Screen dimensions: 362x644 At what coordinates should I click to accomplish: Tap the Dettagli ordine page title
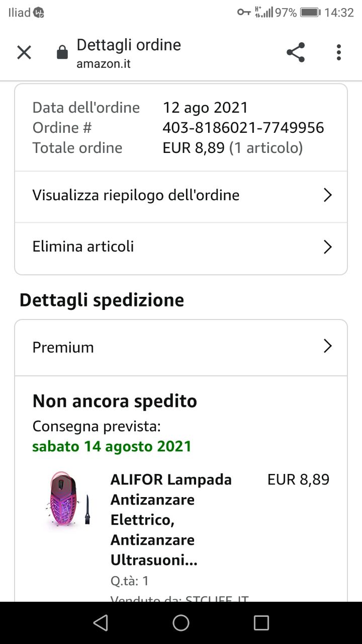(x=129, y=45)
